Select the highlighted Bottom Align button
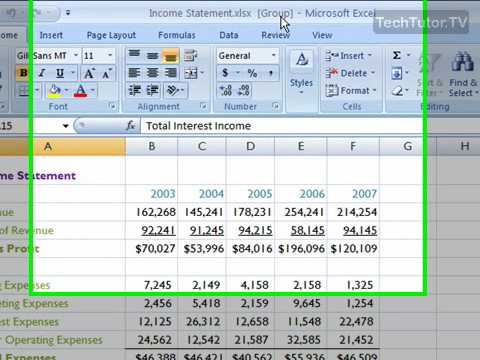The height and width of the screenshot is (360, 480). click(x=171, y=56)
